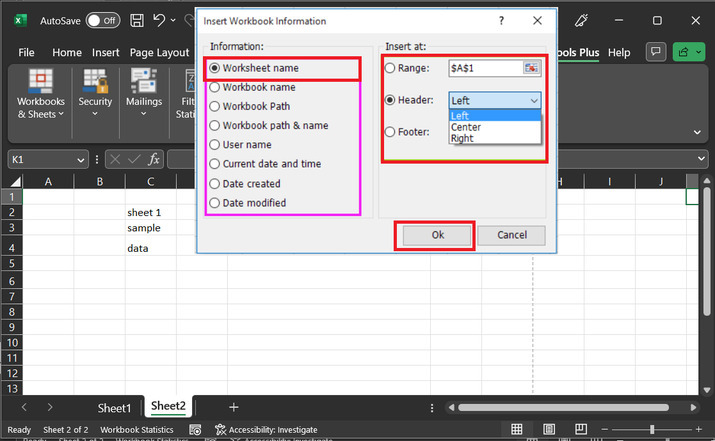715x441 pixels.
Task: Open the Page Layout ribbon tab
Action: point(159,52)
